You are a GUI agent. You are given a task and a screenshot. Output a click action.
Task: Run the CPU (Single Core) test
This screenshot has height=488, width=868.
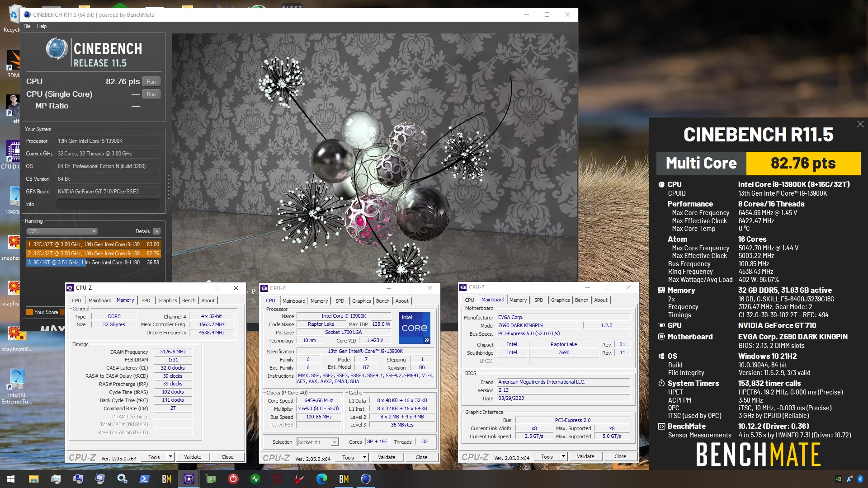pyautogui.click(x=151, y=94)
